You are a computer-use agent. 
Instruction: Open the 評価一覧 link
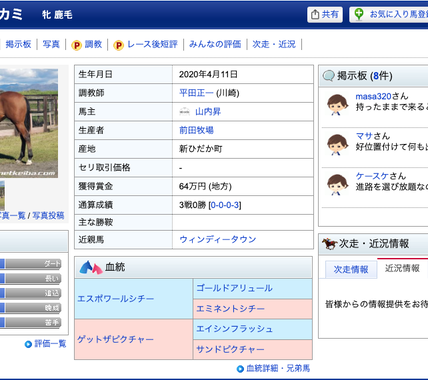(x=50, y=344)
